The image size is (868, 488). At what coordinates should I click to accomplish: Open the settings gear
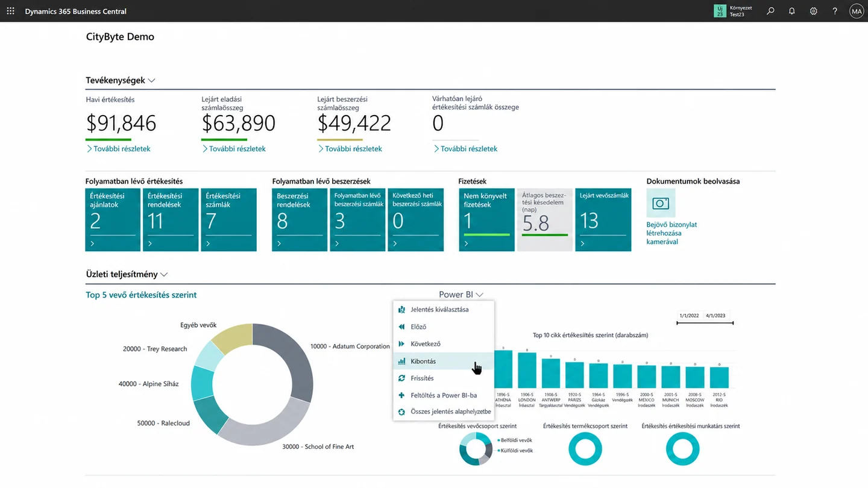pyautogui.click(x=814, y=11)
